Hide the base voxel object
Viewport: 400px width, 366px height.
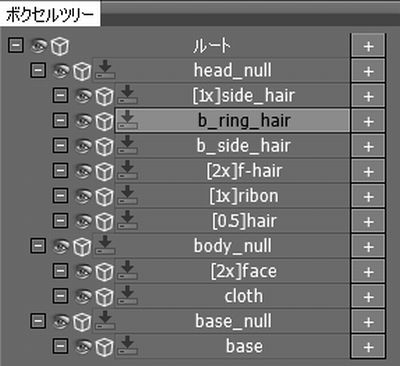84,346
